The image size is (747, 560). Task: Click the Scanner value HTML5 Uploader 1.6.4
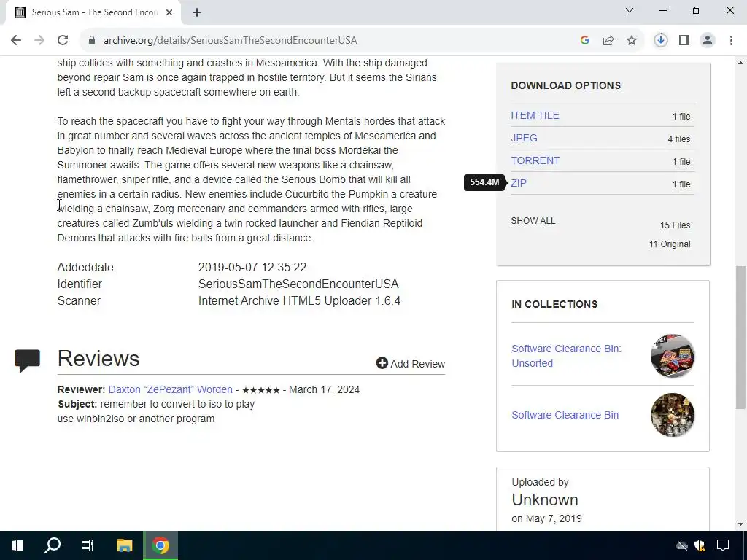[x=299, y=301]
